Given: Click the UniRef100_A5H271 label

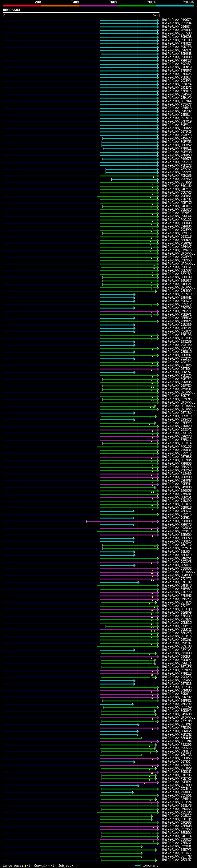Looking at the screenshot, I should pos(177,312).
